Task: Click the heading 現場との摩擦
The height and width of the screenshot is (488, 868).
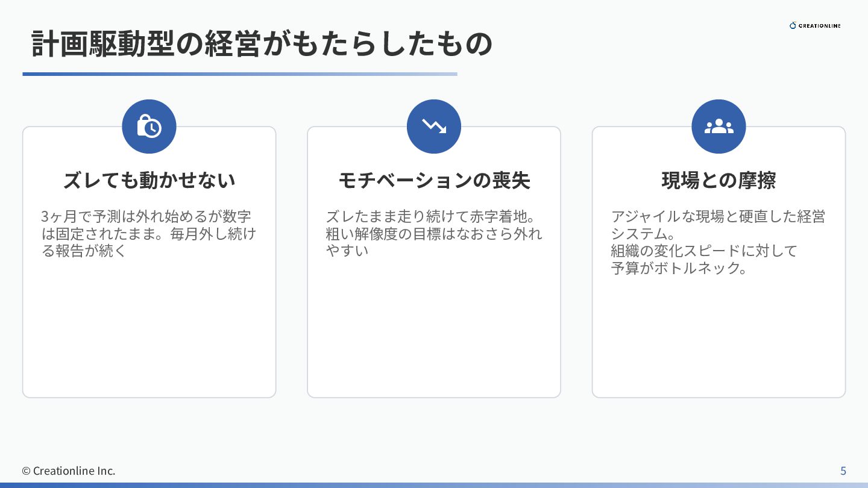Action: click(719, 180)
